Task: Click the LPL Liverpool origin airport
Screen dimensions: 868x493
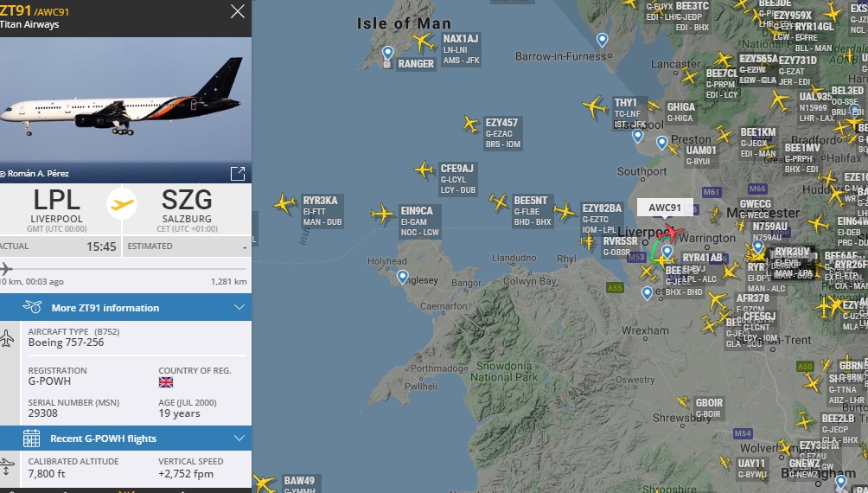Action: (x=57, y=209)
